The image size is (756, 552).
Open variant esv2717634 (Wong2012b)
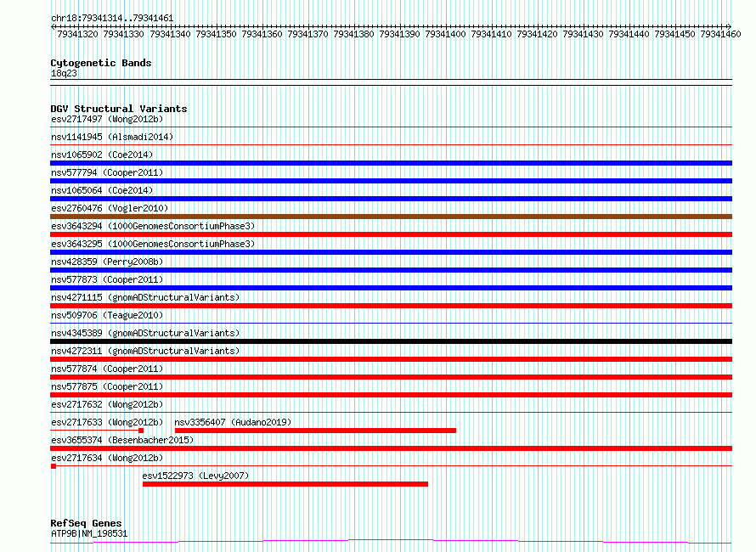tap(107, 458)
